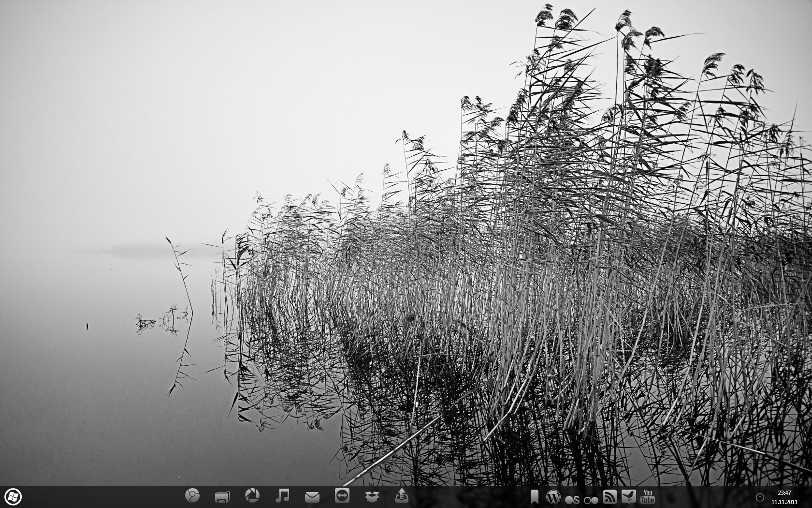Launch Picasa aperture icon

(252, 496)
